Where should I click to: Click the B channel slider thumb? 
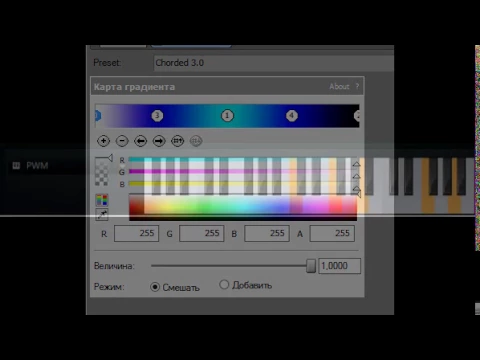coord(356,189)
